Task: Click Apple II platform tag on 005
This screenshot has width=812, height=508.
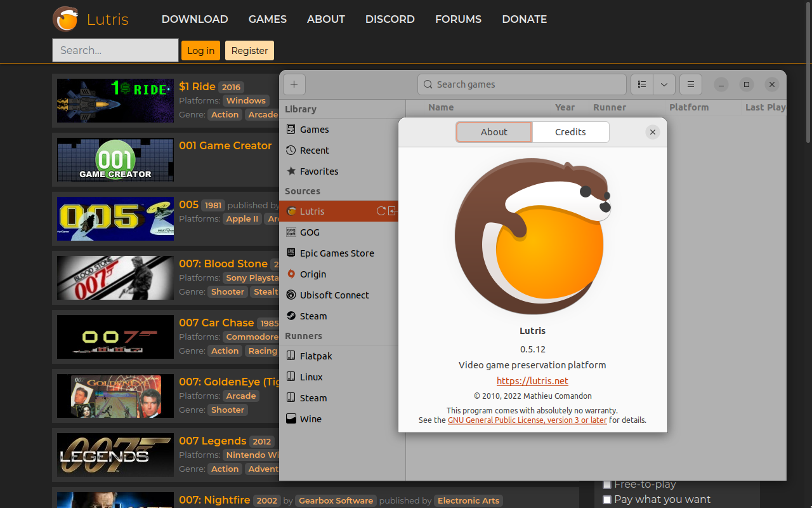Action: pyautogui.click(x=242, y=218)
